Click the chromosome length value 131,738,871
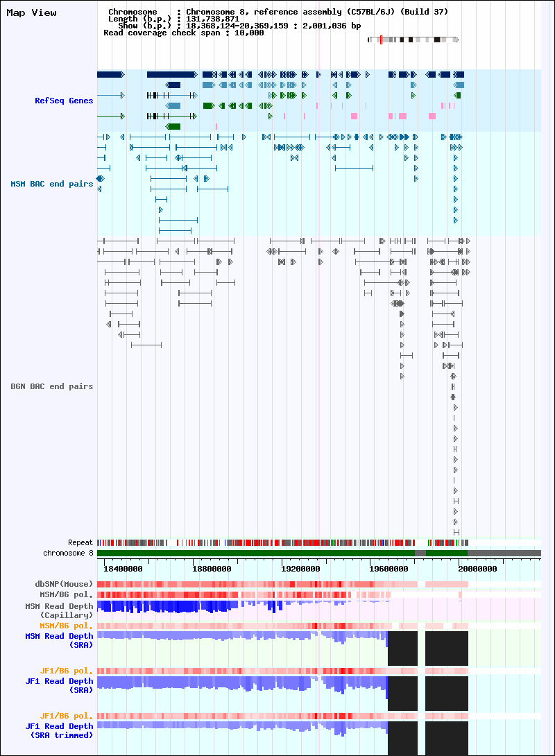This screenshot has width=555, height=756. point(213,19)
